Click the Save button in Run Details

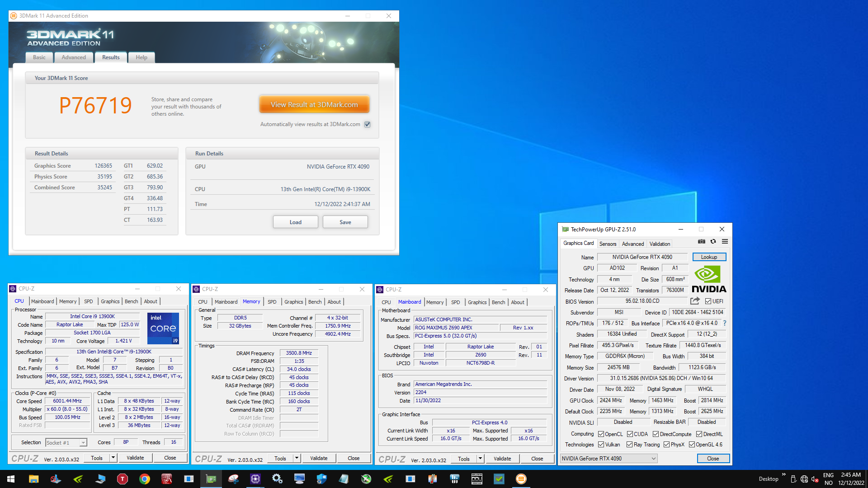(345, 222)
